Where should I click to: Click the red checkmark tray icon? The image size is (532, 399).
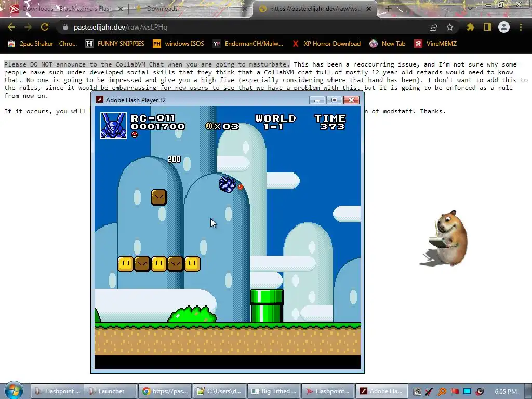tap(429, 392)
